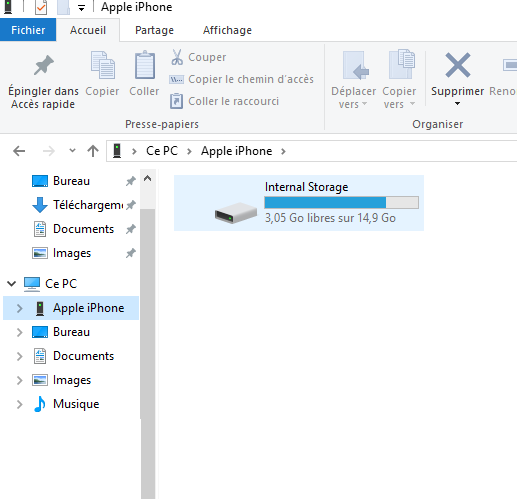Select the Internal Storage drive icon
517x499 pixels.
point(236,212)
